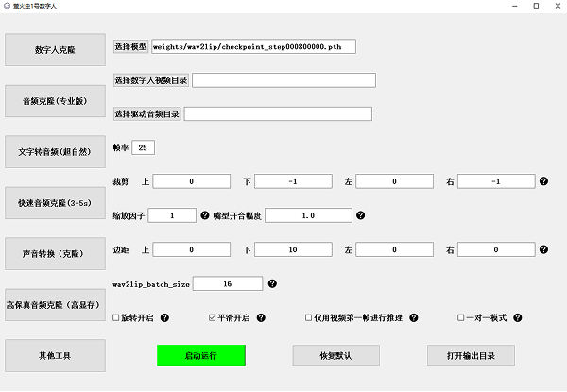Open 文字转音频(超自然) section
567x392 pixels.
(56, 152)
